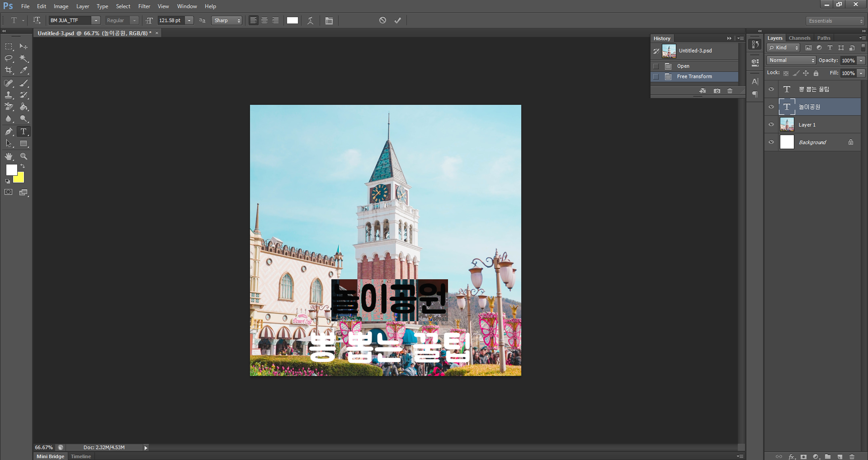This screenshot has height=460, width=868.
Task: Select the Horizontal Type tool
Action: [24, 131]
